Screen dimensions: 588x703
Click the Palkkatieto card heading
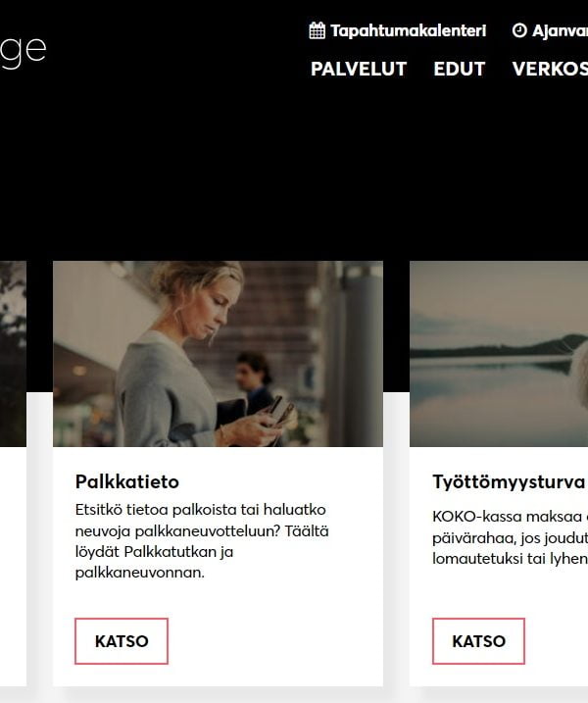point(126,482)
